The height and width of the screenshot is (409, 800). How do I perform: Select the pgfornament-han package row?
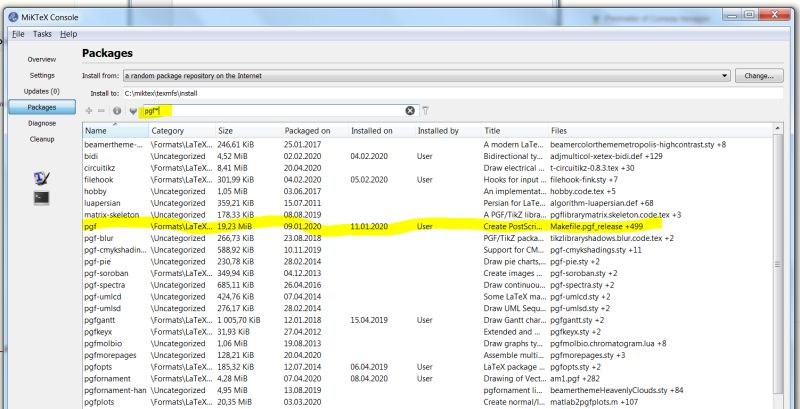point(428,391)
